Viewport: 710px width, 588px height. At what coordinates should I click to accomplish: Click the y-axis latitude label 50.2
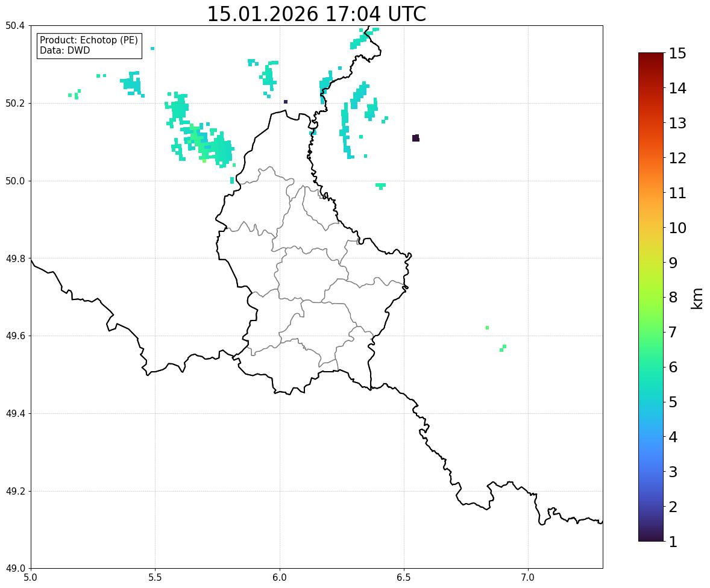pyautogui.click(x=15, y=103)
